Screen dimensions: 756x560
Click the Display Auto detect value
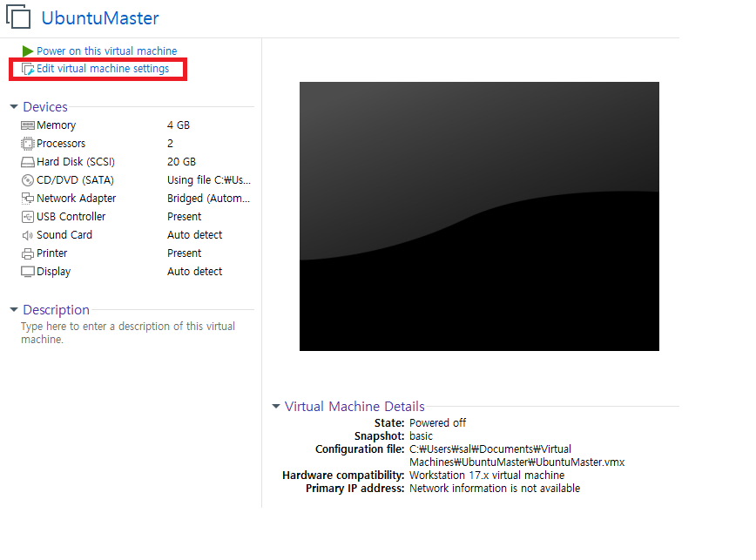point(195,272)
